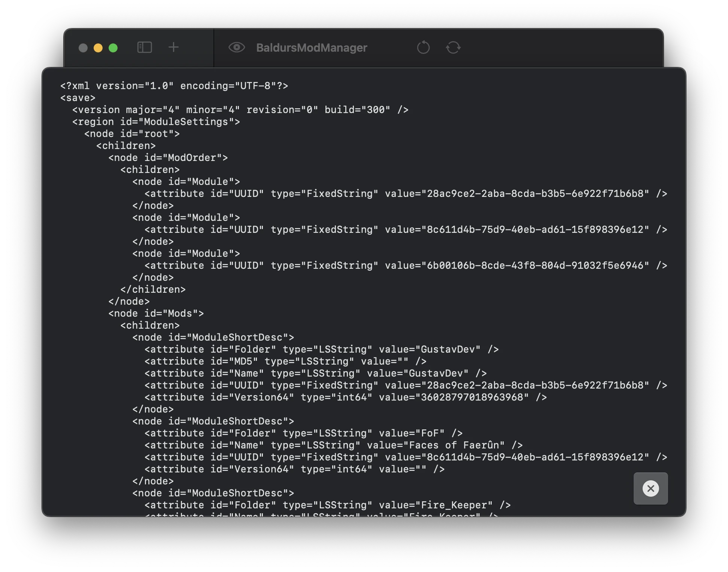Select the BaldursModManager tab
The height and width of the screenshot is (572, 728).
coord(311,47)
